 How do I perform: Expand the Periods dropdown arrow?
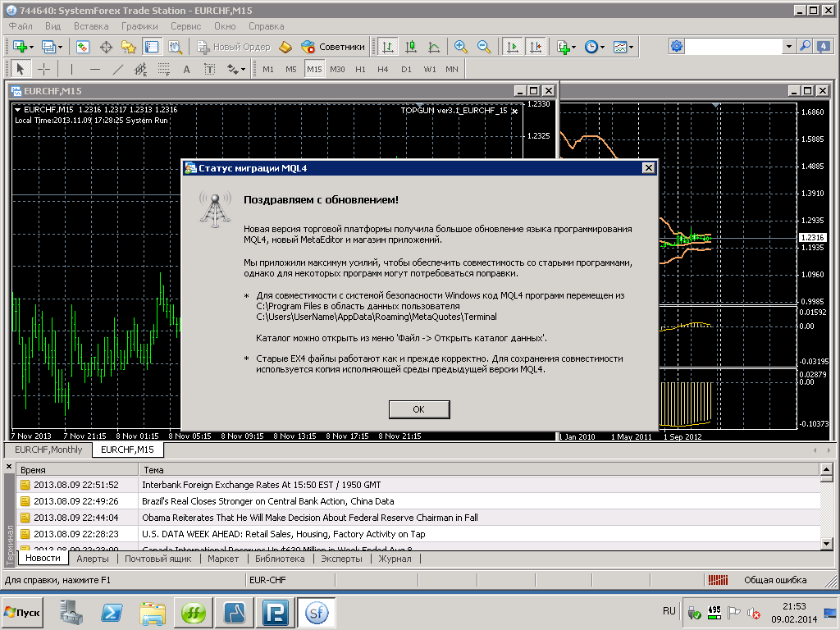[x=602, y=47]
